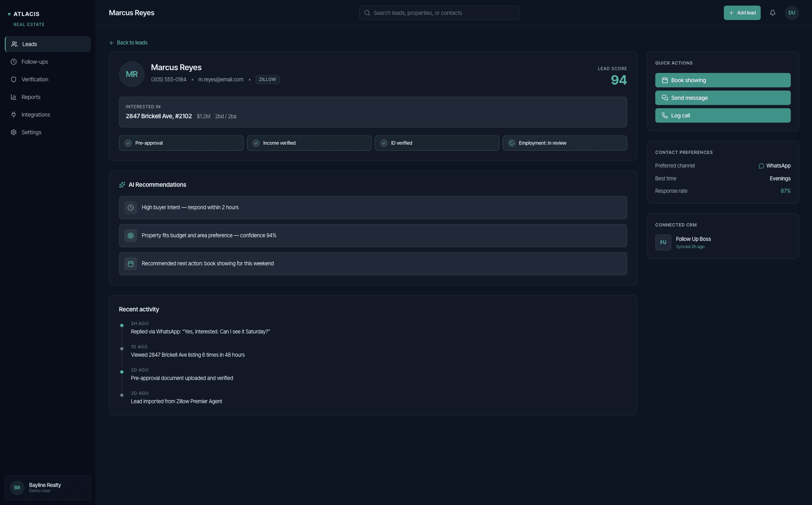Select the Reports icon in the sidebar
This screenshot has width=812, height=505.
14,97
